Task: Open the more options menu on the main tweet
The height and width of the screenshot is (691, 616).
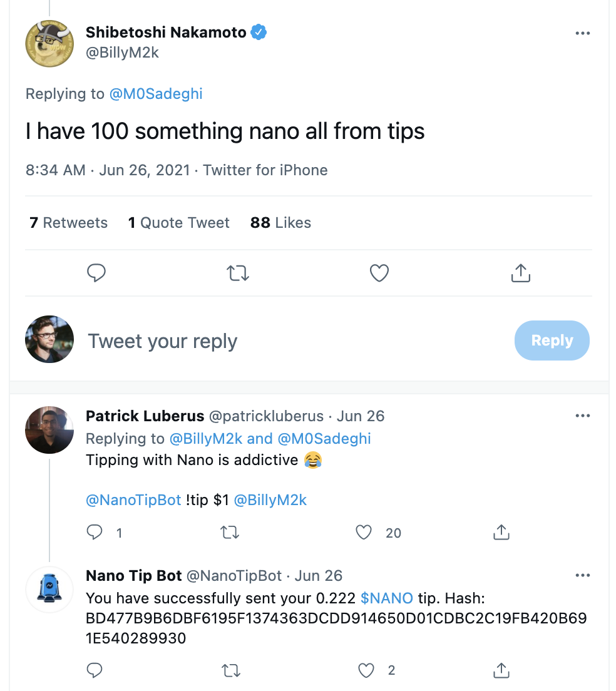Action: click(582, 33)
